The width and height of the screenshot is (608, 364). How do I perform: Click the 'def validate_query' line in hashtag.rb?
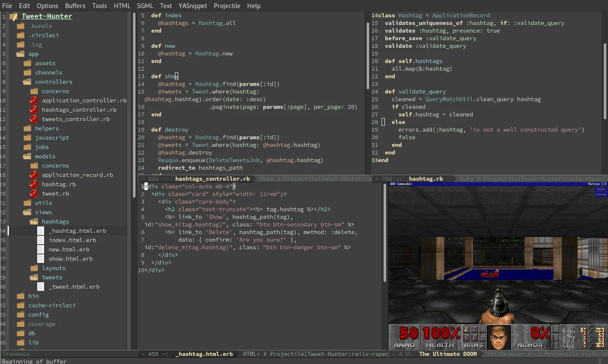(415, 91)
